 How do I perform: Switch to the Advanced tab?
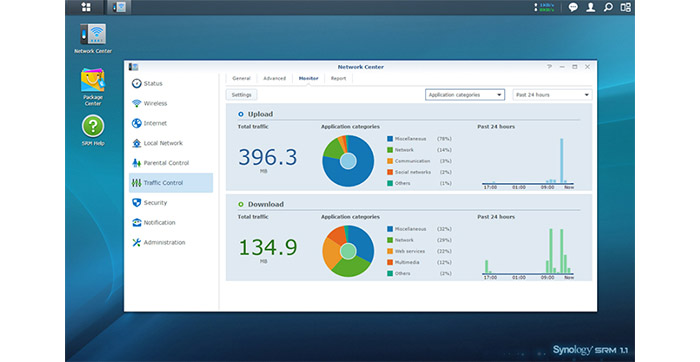click(274, 78)
